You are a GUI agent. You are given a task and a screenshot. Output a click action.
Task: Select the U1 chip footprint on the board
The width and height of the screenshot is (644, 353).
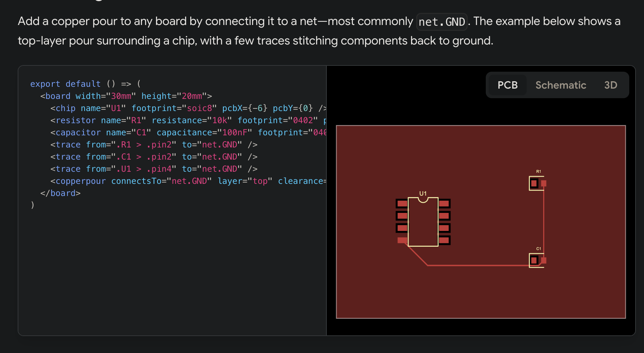(423, 221)
